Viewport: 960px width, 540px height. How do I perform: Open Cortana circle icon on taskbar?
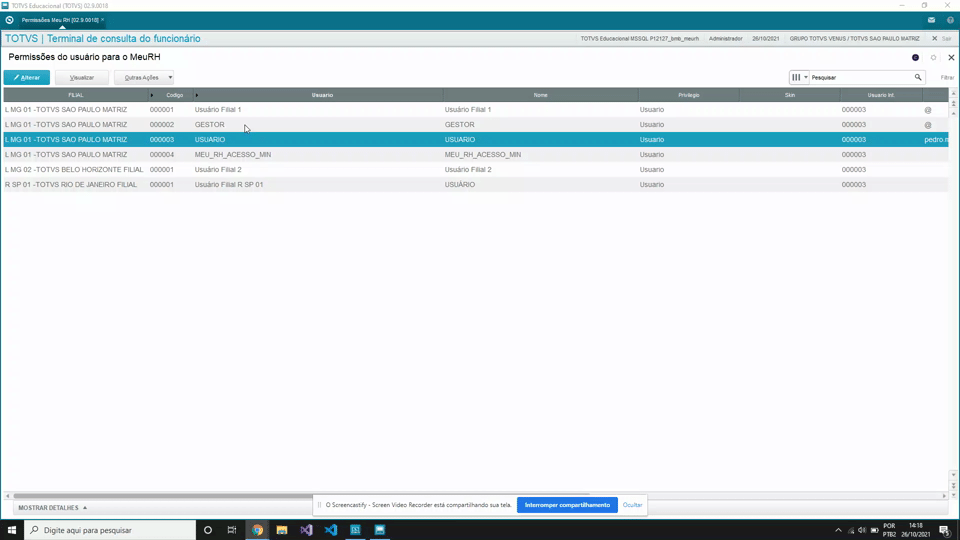[x=208, y=530]
